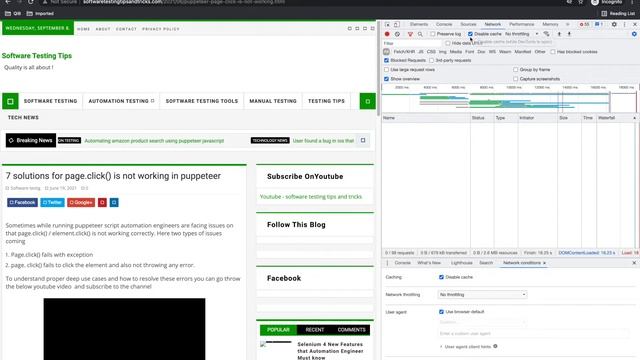640x360 pixels.
Task: Click the blue share icon after Google+
Action: pyautogui.click(x=114, y=202)
